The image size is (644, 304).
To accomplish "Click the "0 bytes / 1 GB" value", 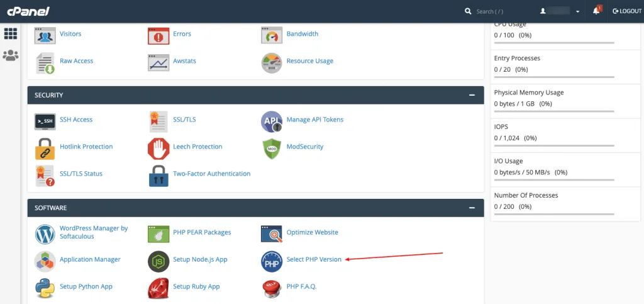I will [x=514, y=103].
